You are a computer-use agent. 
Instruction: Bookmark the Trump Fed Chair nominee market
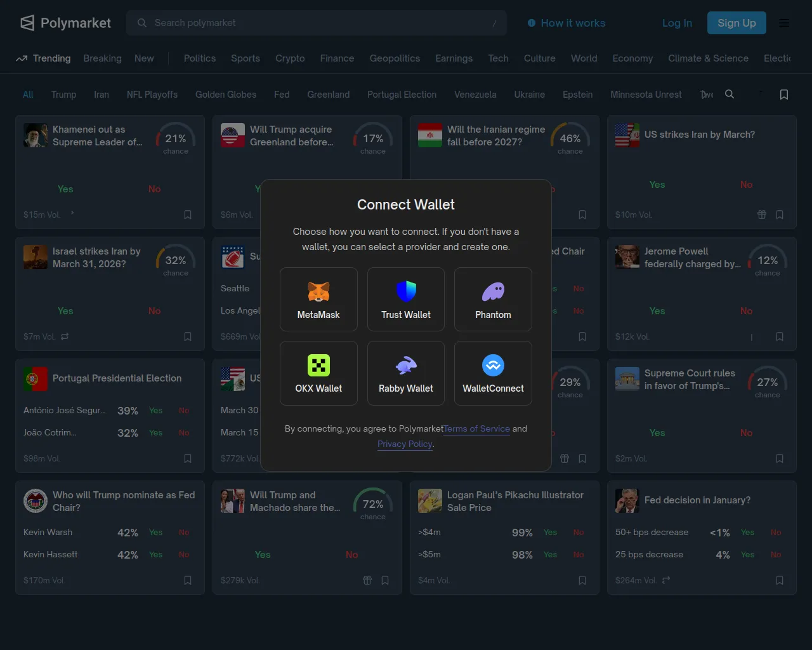tap(188, 580)
